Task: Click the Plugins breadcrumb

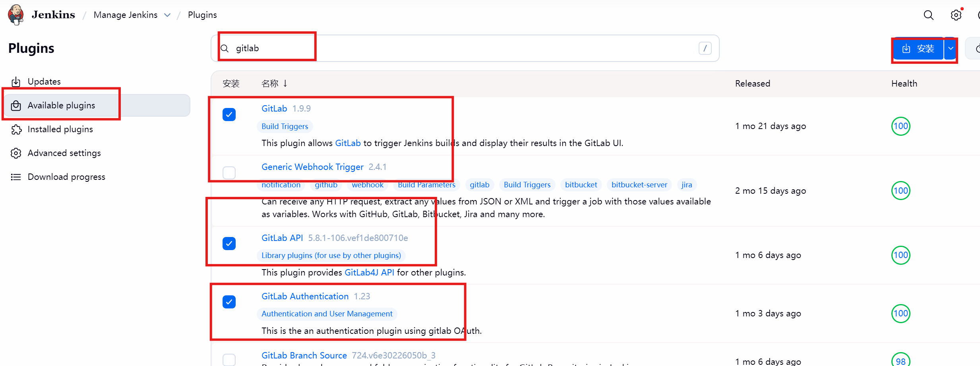Action: (202, 15)
